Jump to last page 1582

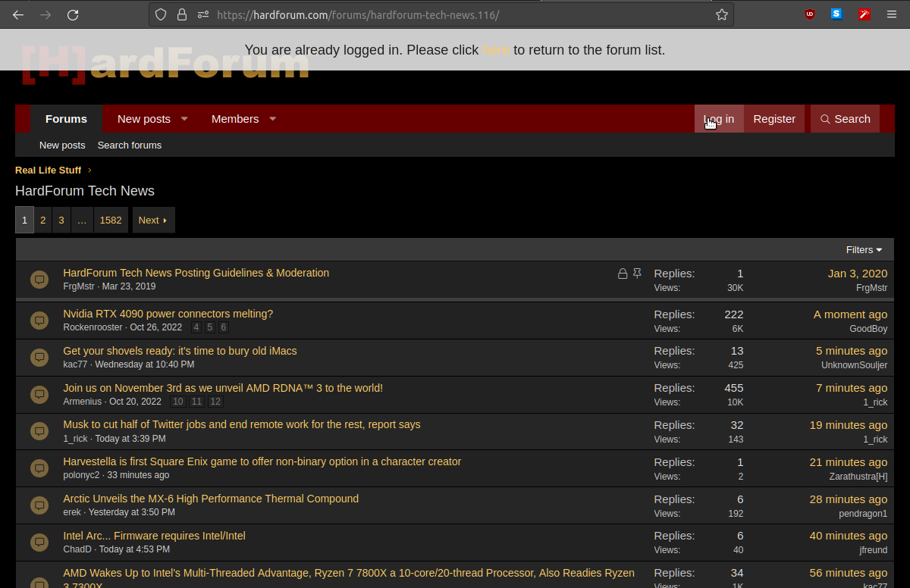pyautogui.click(x=111, y=220)
